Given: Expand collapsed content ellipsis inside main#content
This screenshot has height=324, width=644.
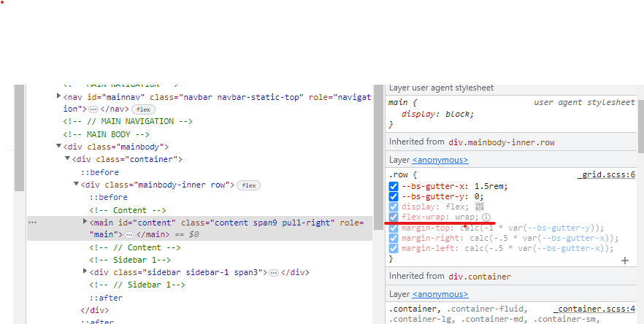Looking at the screenshot, I should pyautogui.click(x=129, y=234).
